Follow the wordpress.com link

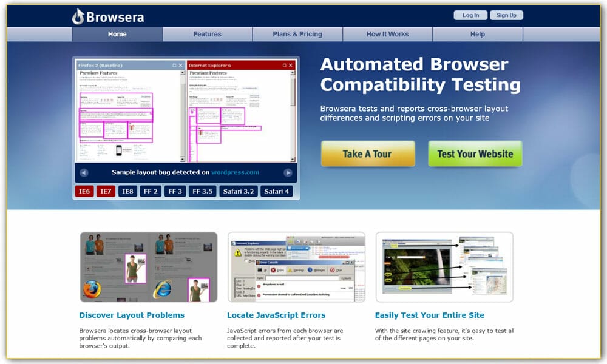(235, 172)
